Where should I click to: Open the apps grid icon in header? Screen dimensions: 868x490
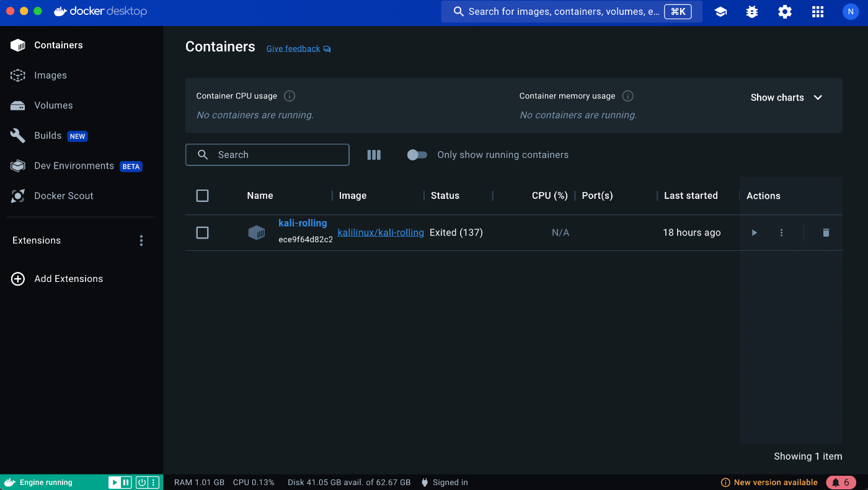pos(818,12)
